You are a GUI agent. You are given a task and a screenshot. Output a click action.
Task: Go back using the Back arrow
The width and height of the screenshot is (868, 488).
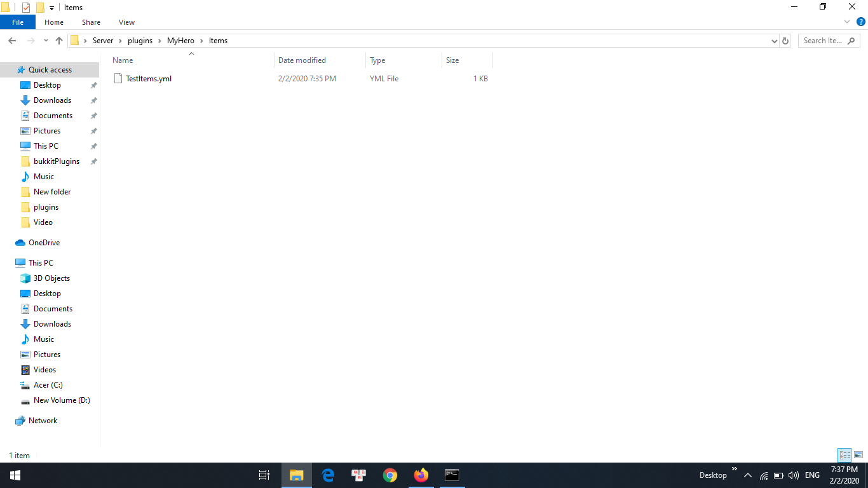pyautogui.click(x=12, y=41)
